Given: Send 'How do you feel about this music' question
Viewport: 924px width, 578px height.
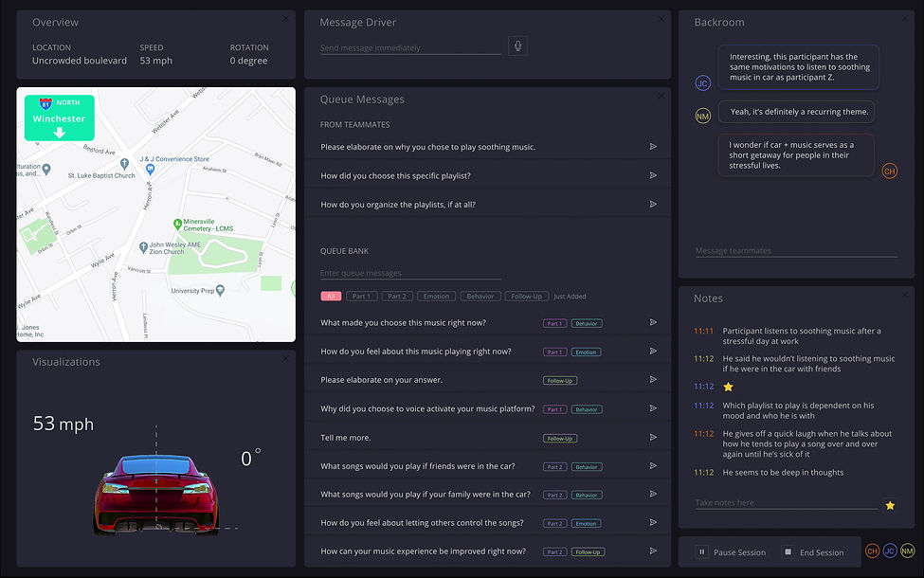Looking at the screenshot, I should pos(653,352).
